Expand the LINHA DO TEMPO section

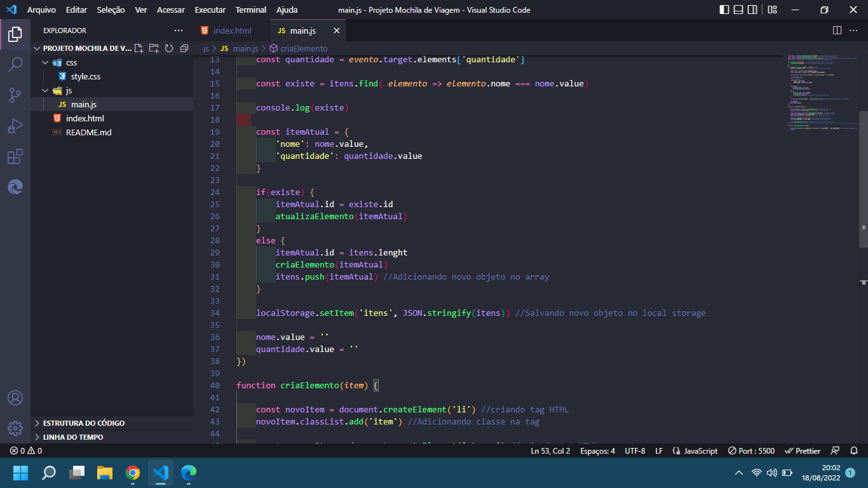[112, 437]
